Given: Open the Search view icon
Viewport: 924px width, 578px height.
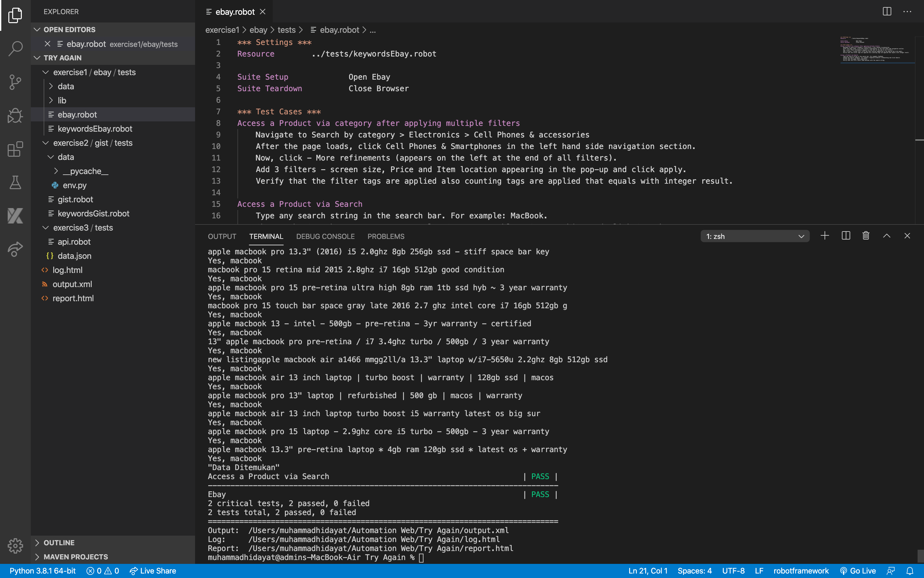Looking at the screenshot, I should tap(15, 48).
